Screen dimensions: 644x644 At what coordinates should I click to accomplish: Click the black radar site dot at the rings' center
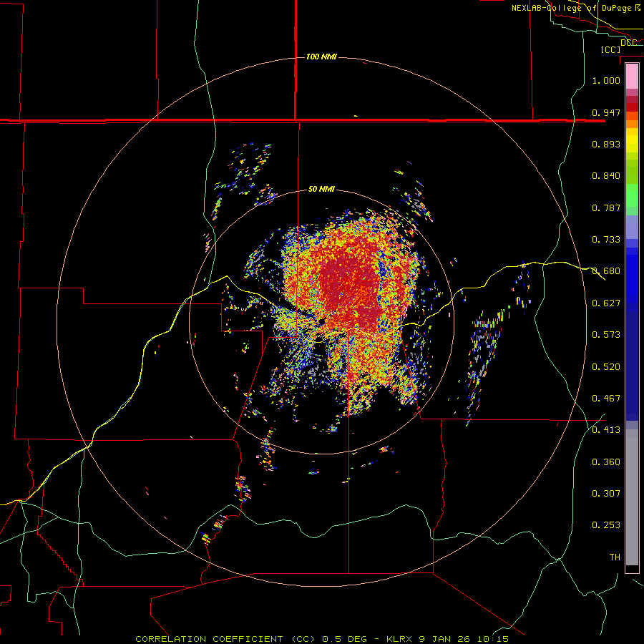[321, 321]
